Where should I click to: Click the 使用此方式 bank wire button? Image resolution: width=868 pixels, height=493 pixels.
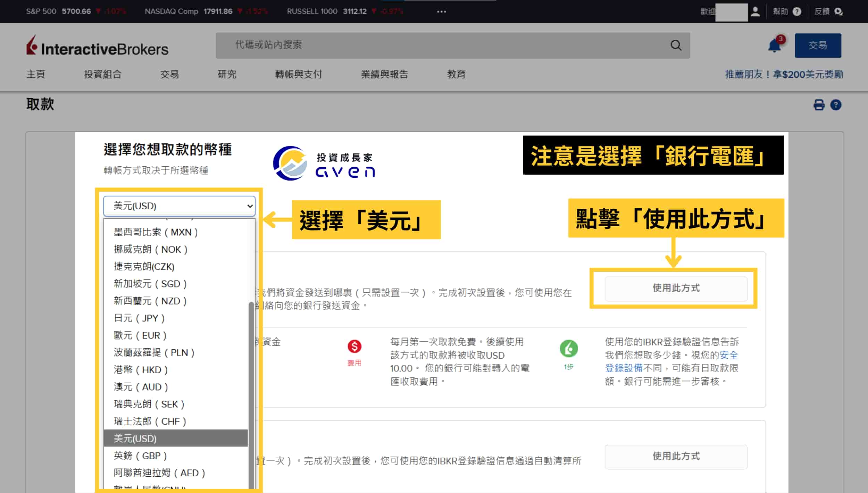click(676, 288)
